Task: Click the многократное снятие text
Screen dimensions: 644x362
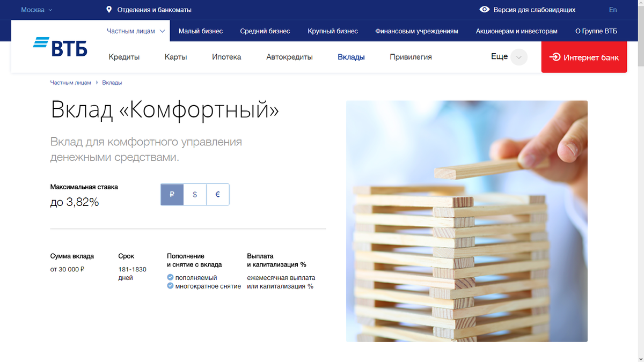Action: click(208, 286)
